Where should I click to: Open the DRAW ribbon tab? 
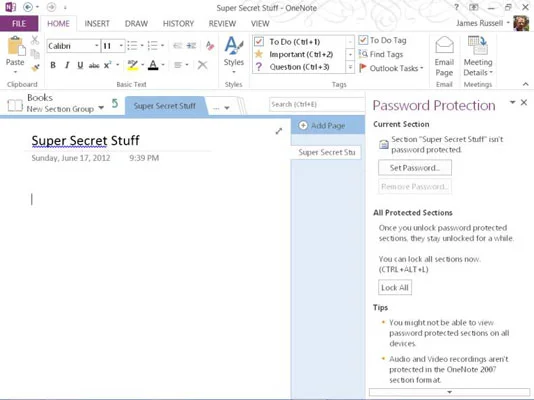[x=136, y=23]
